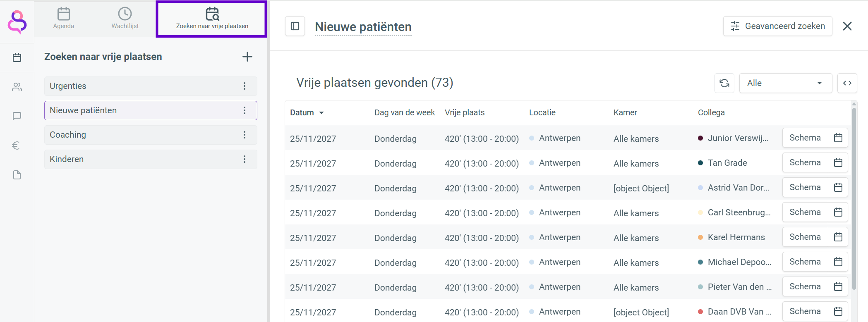This screenshot has width=868, height=322.
Task: Open the patients icon in left sidebar
Action: click(17, 87)
